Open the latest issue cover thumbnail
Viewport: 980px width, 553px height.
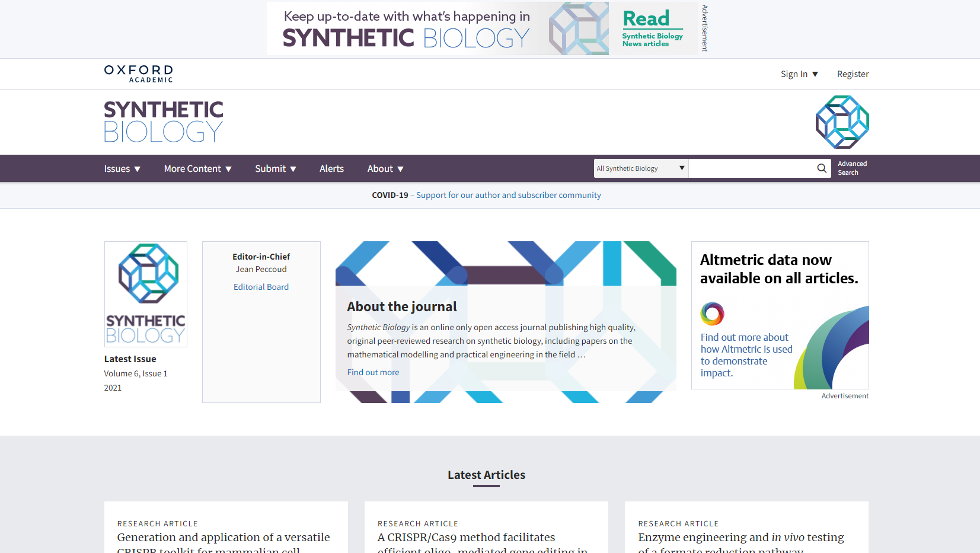pos(146,294)
